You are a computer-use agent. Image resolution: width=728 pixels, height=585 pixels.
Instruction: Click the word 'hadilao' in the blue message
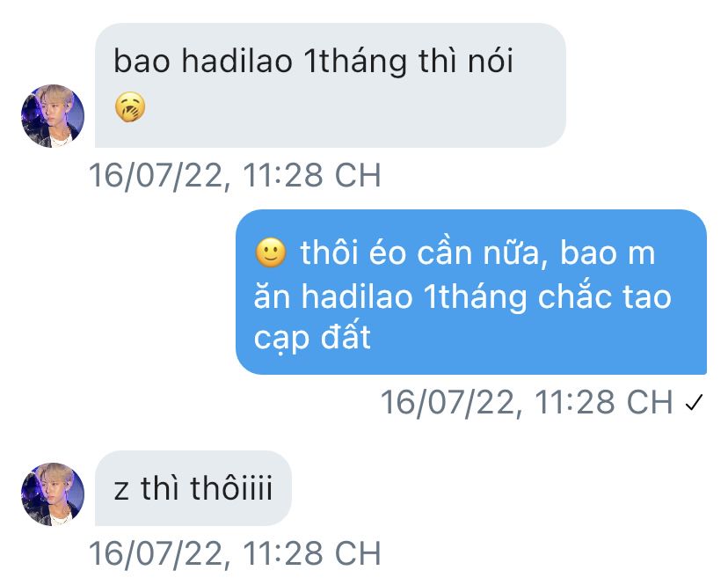[357, 296]
